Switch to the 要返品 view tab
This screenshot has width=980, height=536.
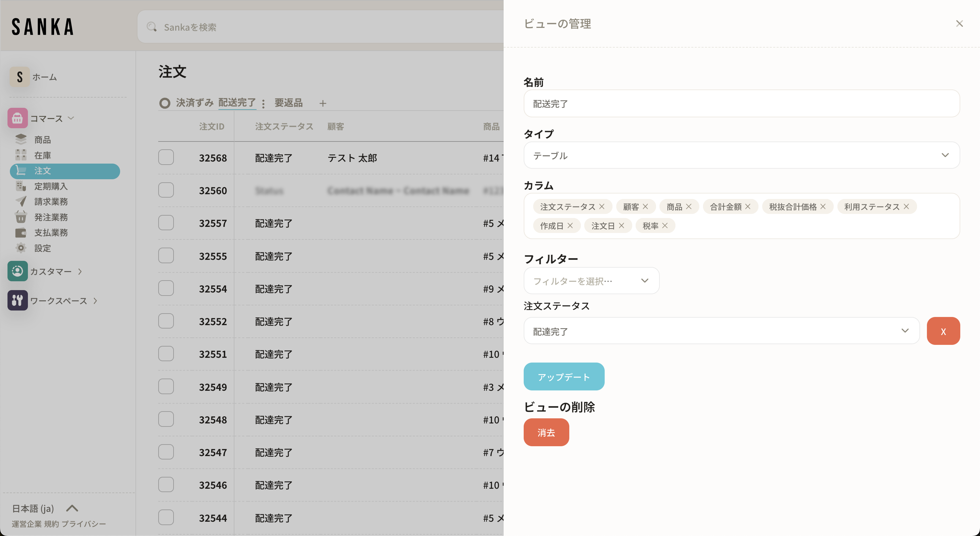tap(288, 103)
